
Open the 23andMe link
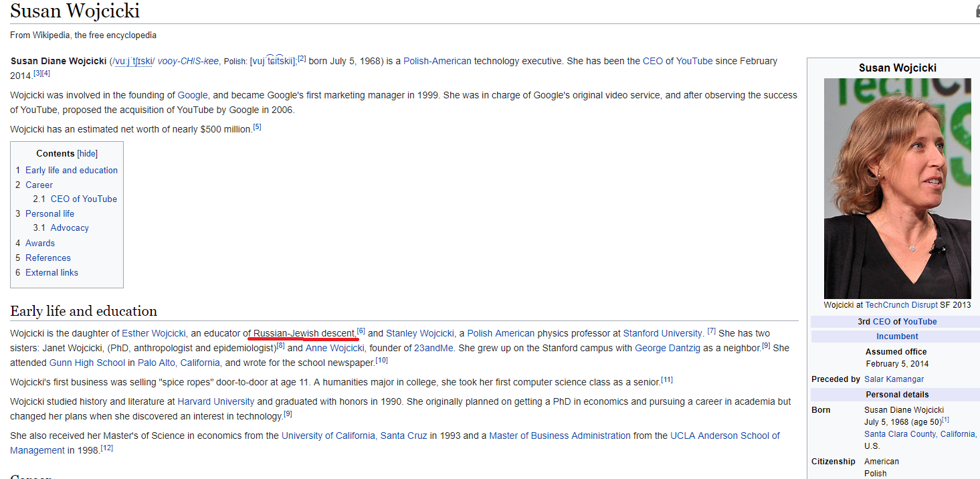pyautogui.click(x=433, y=348)
